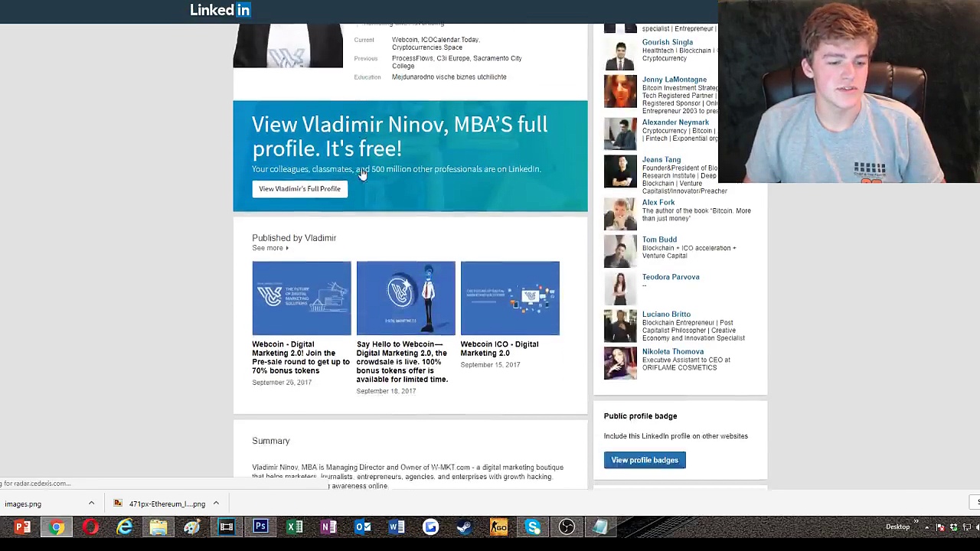Click Vladimir Ninov's profile picture
Image resolution: width=980 pixels, height=551 pixels.
[288, 46]
